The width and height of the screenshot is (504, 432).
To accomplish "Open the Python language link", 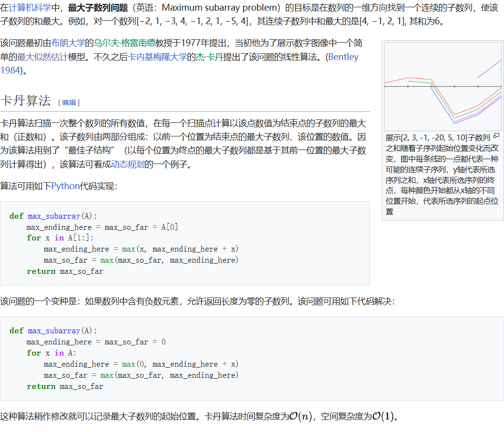I will click(65, 185).
